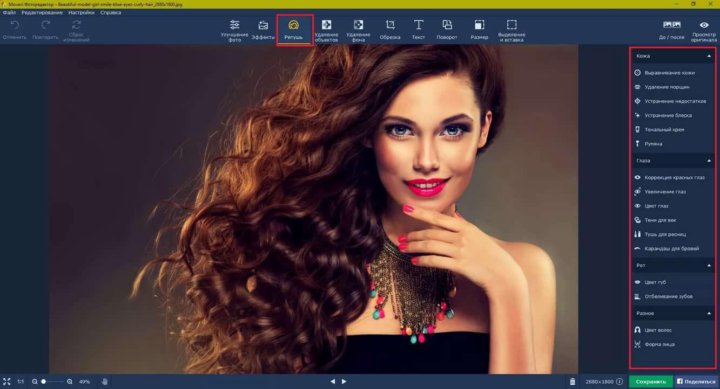Select the hand pan tool

105,381
